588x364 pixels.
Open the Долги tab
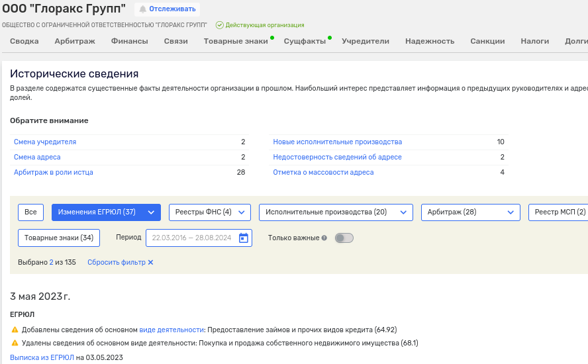tap(576, 41)
